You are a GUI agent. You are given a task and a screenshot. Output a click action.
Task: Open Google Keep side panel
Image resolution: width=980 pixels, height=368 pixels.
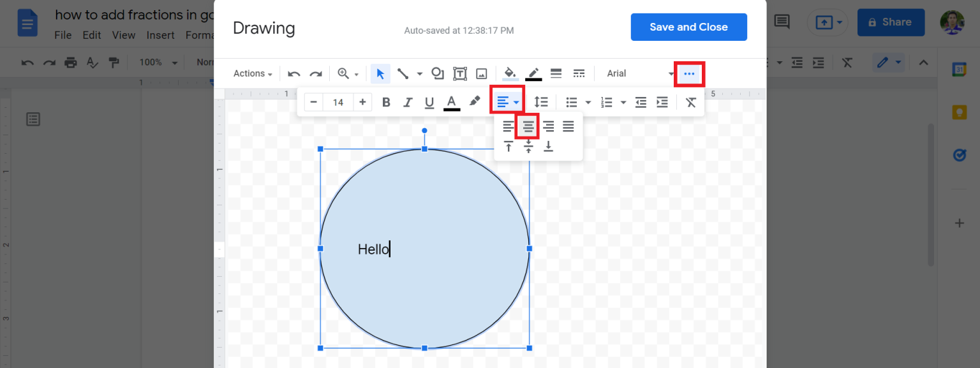[960, 112]
